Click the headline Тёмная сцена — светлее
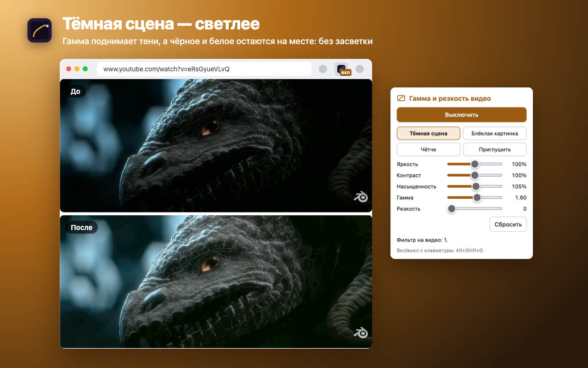 click(x=161, y=24)
